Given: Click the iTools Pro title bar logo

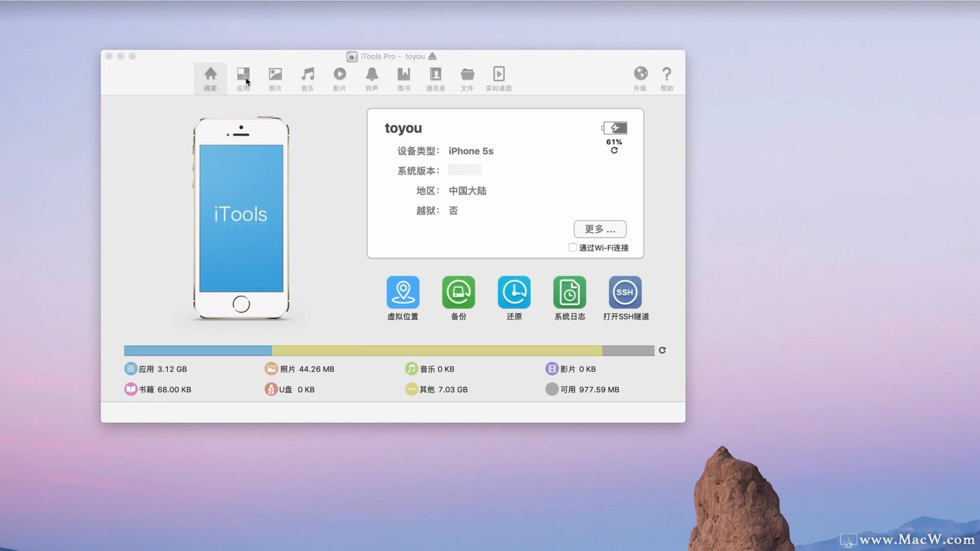Looking at the screenshot, I should pos(352,57).
